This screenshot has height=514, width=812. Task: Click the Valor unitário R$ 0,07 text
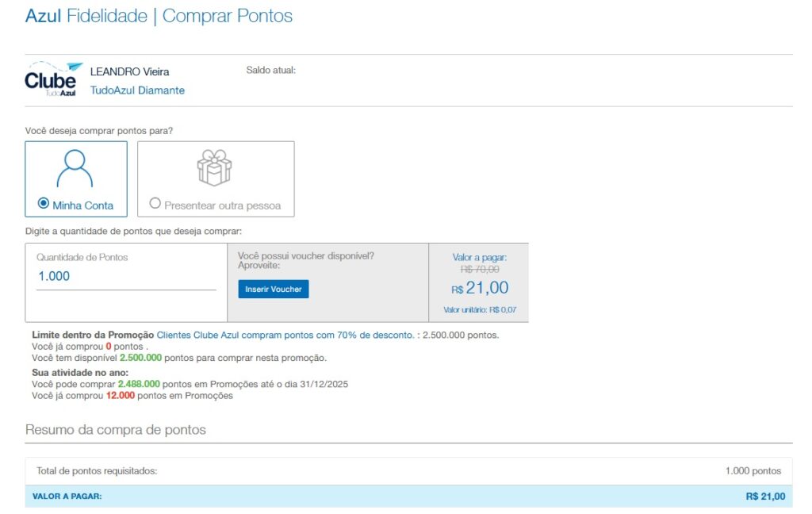click(x=474, y=310)
